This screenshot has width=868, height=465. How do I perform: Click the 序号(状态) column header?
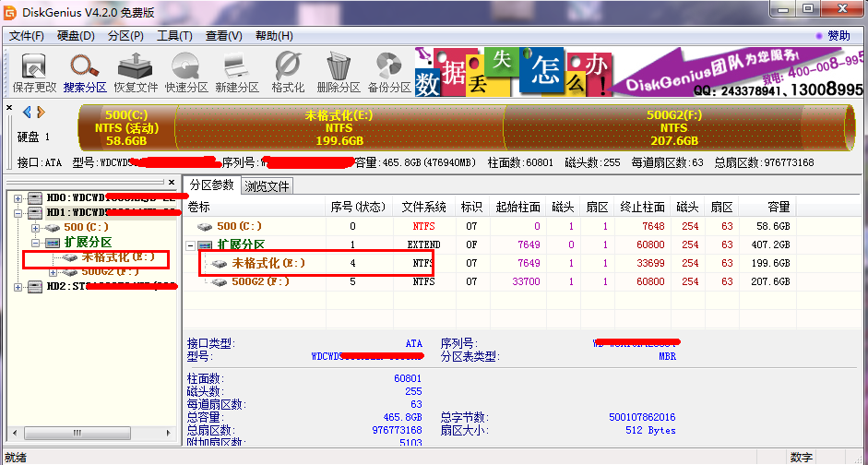point(359,207)
